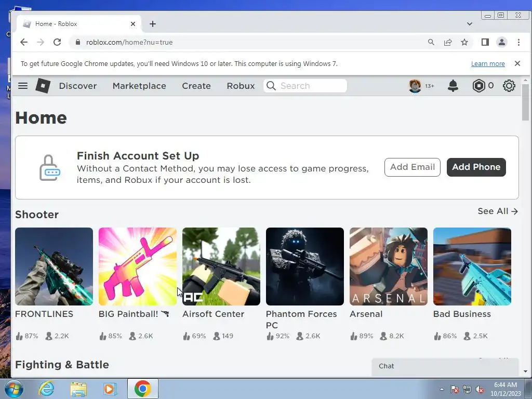Open the Marketplace nav item

139,86
